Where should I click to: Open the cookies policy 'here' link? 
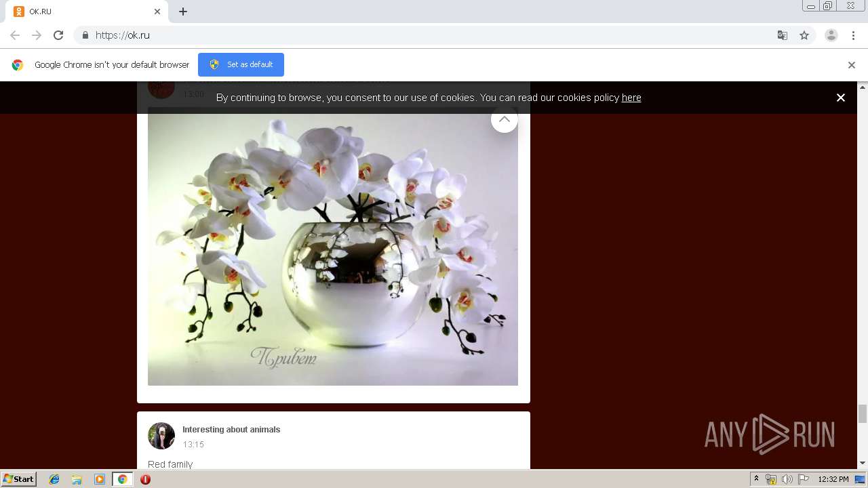[x=631, y=98]
